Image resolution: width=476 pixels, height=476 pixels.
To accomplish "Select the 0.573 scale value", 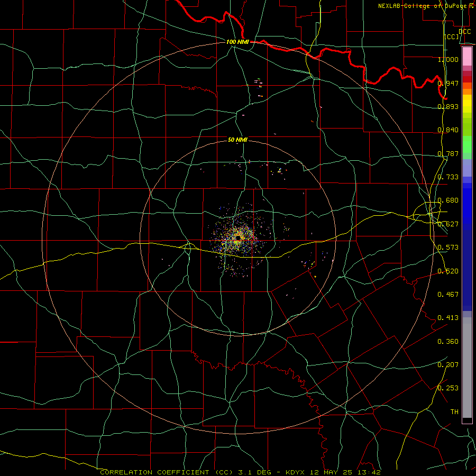I will tap(448, 247).
